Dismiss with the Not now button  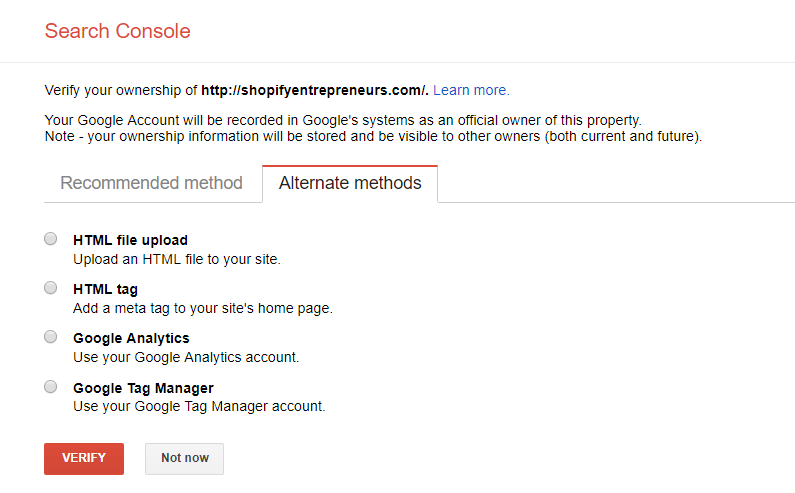coord(185,459)
